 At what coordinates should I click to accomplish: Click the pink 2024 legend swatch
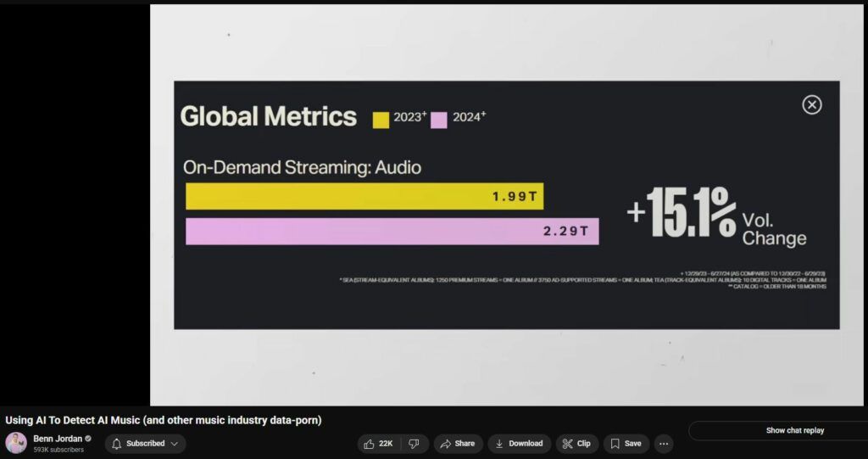438,120
